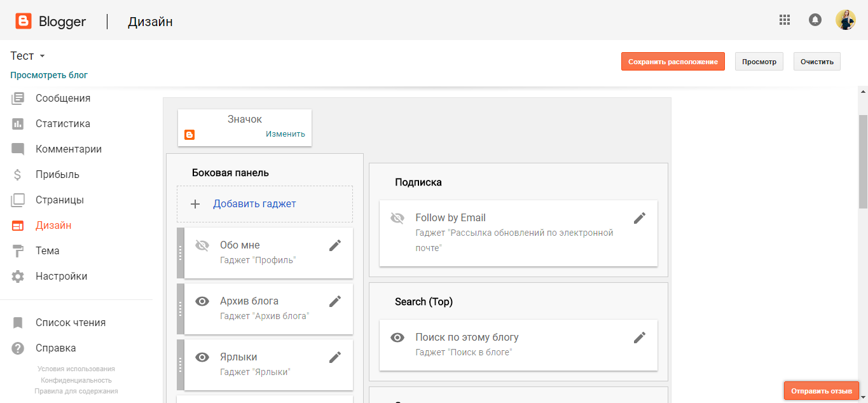Open the notifications bell
Image resolution: width=868 pixels, height=403 pixels.
tap(815, 20)
